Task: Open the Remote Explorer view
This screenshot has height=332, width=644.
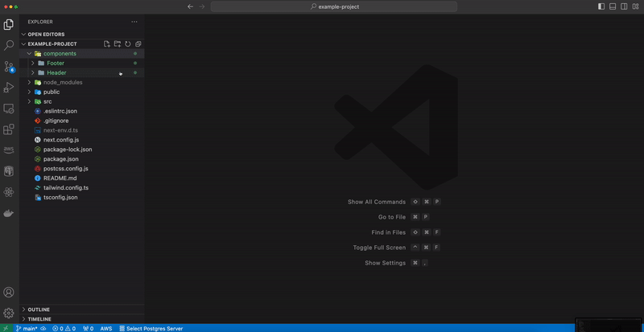Action: click(x=9, y=109)
